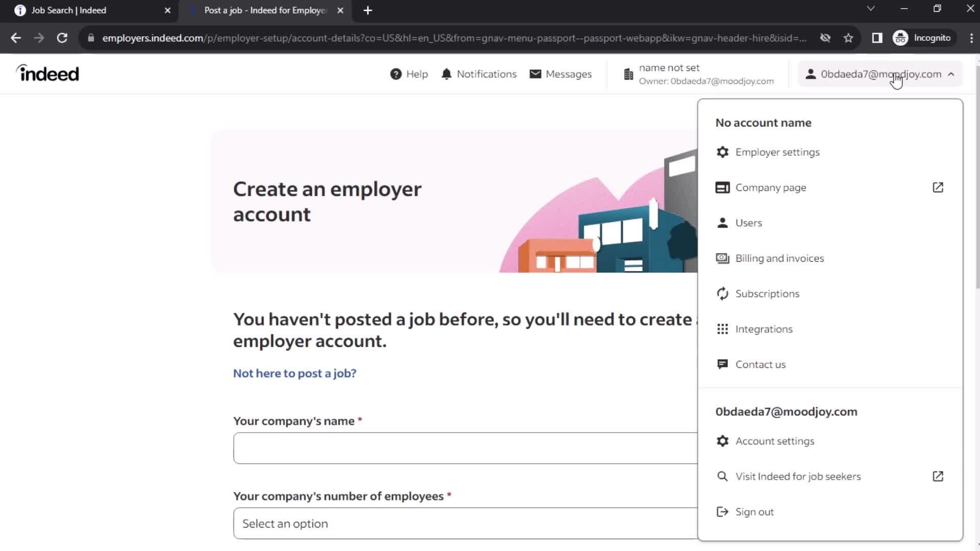Open the Company page settings

771,187
